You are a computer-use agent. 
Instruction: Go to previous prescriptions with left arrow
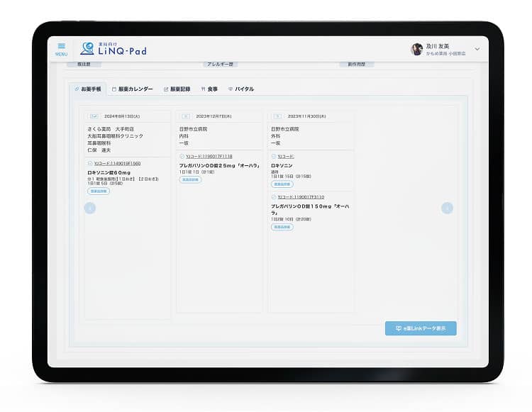(x=90, y=208)
